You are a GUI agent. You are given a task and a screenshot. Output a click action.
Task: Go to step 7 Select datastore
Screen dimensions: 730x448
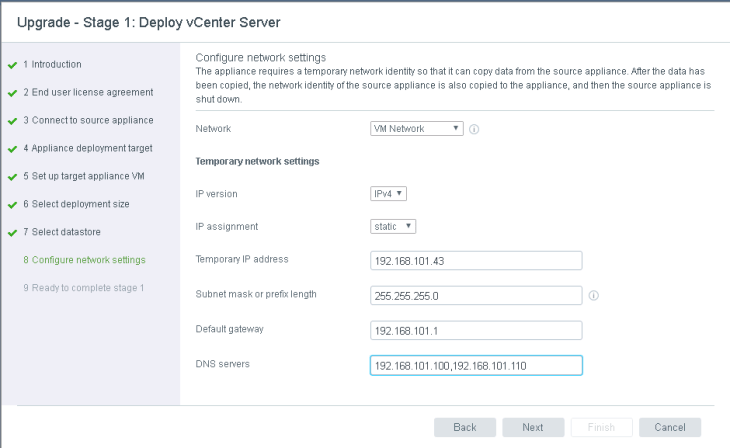pos(68,232)
